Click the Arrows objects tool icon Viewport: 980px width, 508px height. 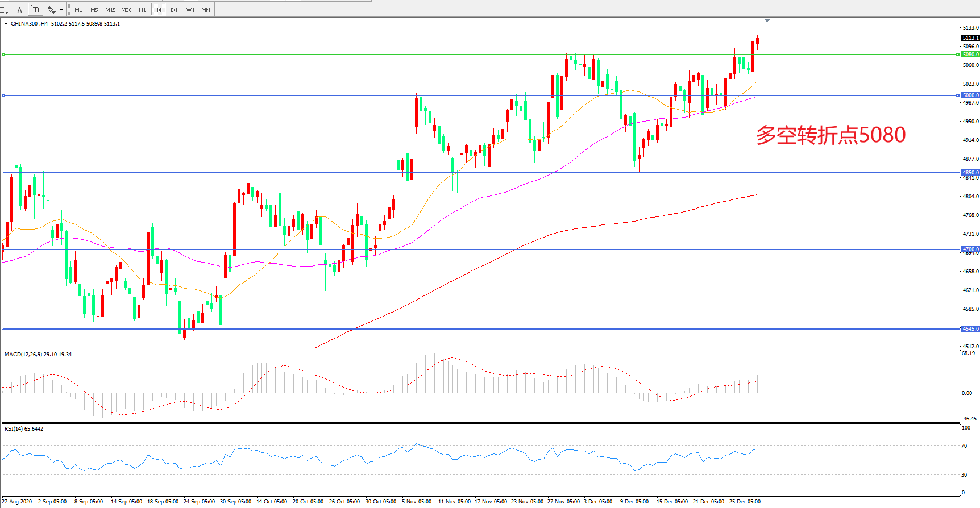pos(51,10)
